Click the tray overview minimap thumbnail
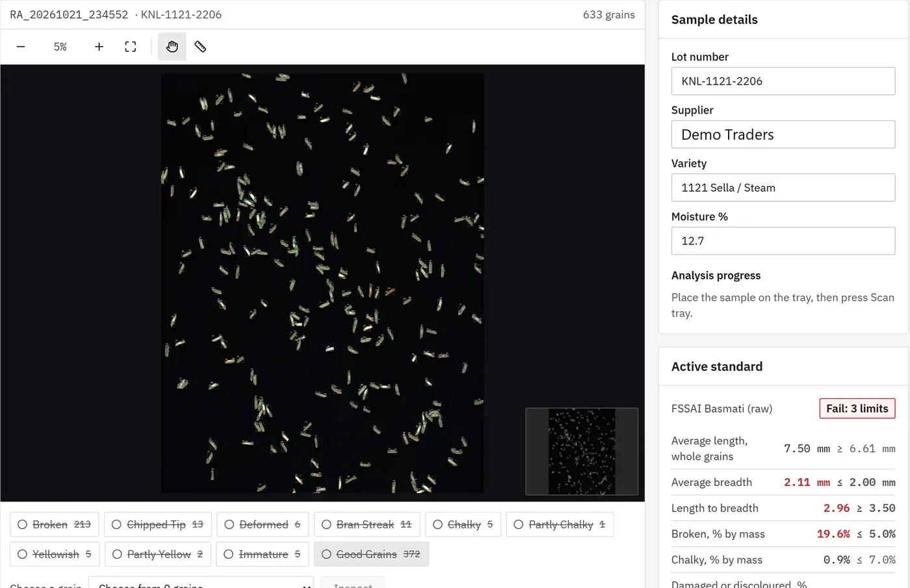This screenshot has width=910, height=588. point(582,452)
